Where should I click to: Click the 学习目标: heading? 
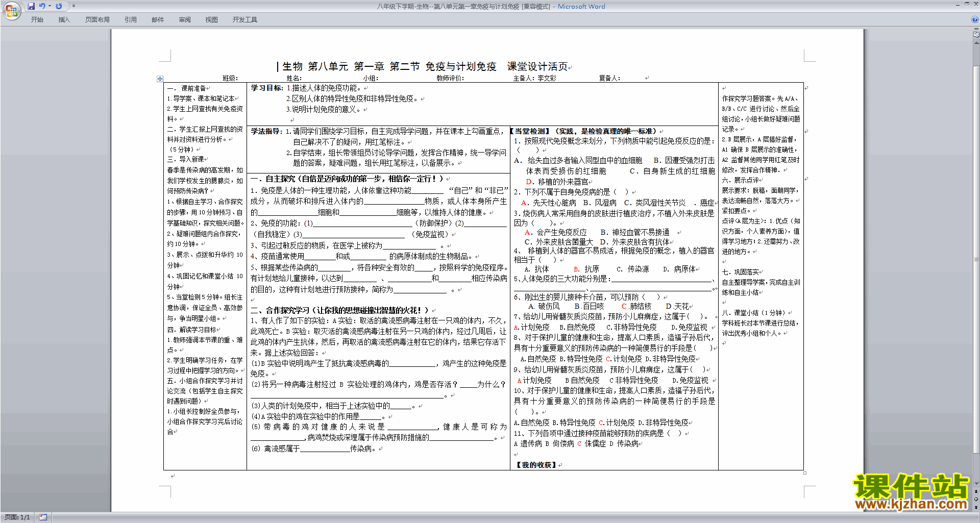267,88
